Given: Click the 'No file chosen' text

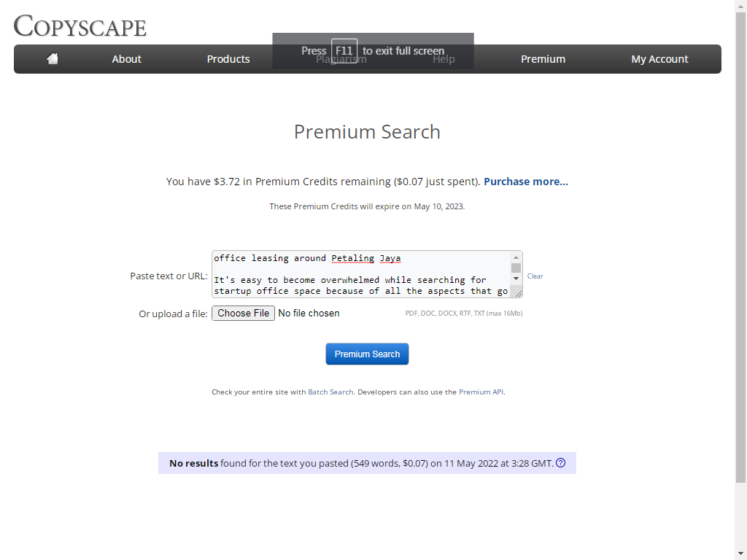Looking at the screenshot, I should pyautogui.click(x=309, y=314).
